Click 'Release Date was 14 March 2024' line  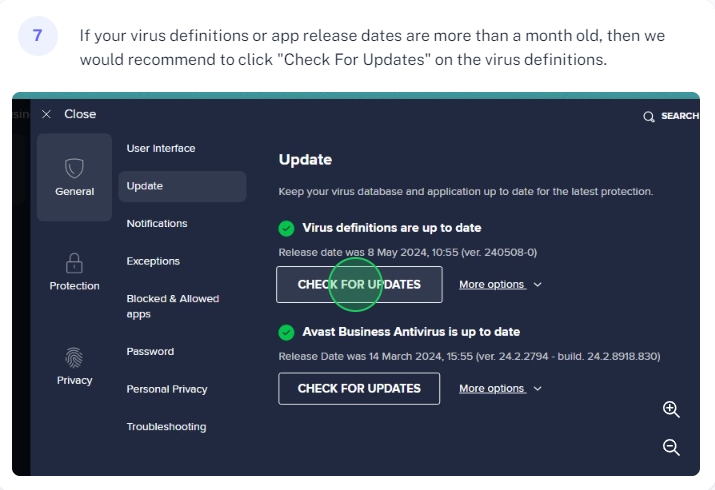tap(469, 356)
